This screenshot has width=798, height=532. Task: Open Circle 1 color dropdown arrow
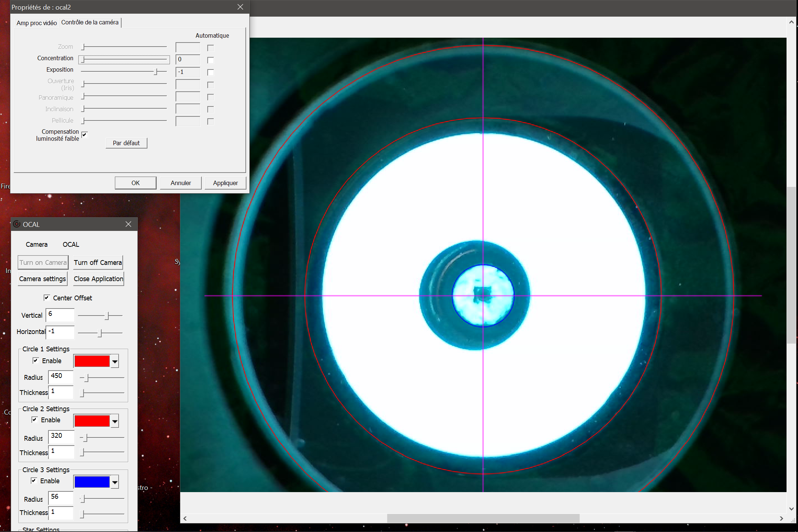[x=115, y=361]
